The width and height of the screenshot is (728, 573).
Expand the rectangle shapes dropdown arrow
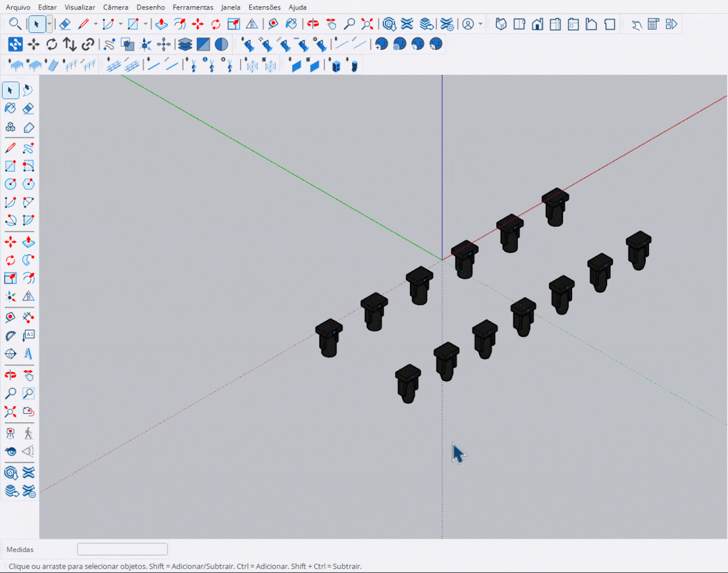click(x=145, y=24)
